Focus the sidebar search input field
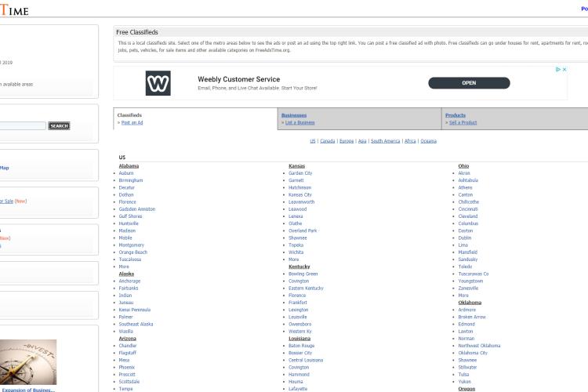This screenshot has height=392, width=588. (23, 125)
